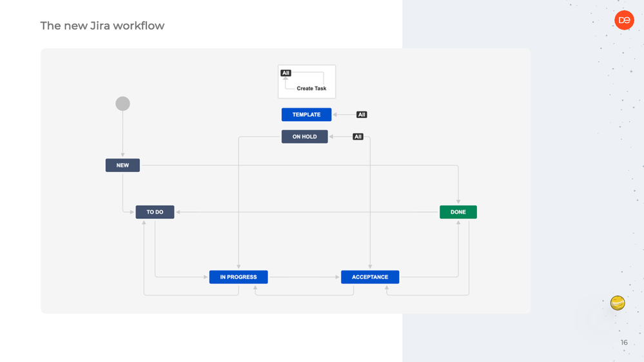Screen dimensions: 644x362
Task: Click the grey initial start circle
Action: 122,104
